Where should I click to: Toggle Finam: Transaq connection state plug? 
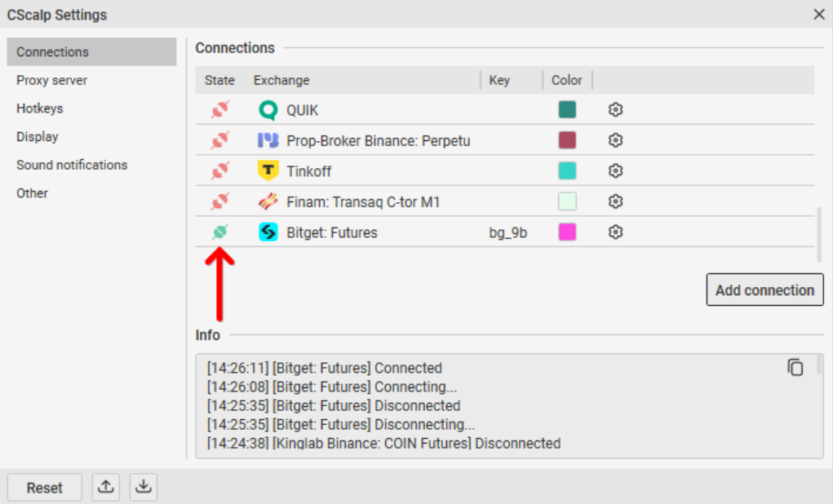tap(219, 201)
